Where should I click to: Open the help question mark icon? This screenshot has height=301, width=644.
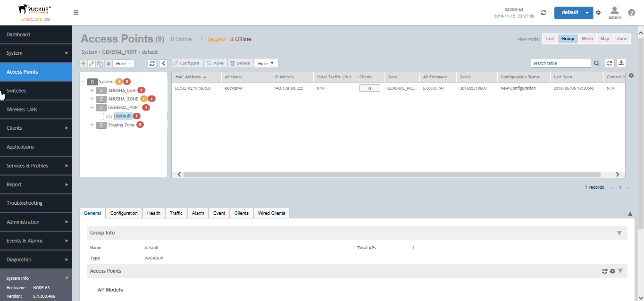[631, 13]
